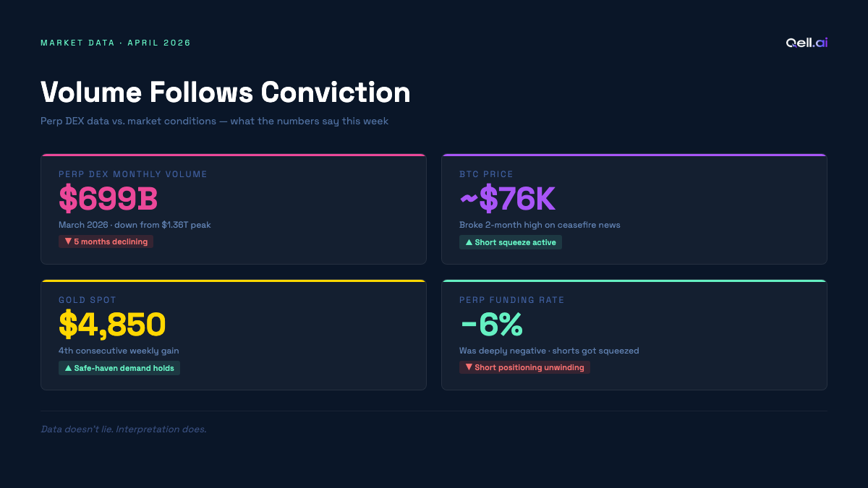This screenshot has width=868, height=488.
Task: Click the Perp Funding Rate card label
Action: pos(511,300)
